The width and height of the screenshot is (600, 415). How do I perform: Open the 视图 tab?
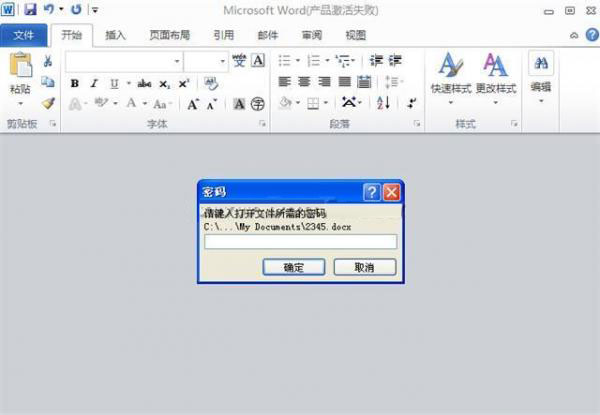[356, 35]
